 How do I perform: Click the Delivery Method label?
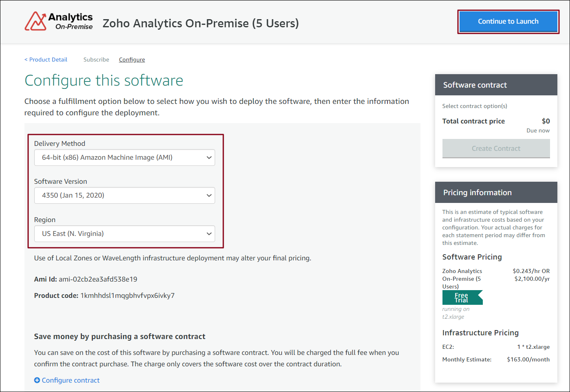pos(60,143)
